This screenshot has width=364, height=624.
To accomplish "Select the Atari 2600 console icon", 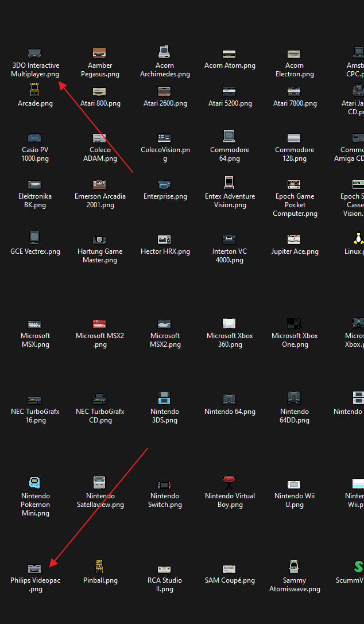I will pos(164,91).
